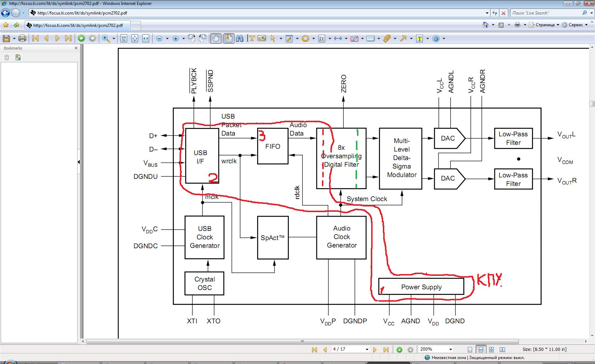Toggle the Bookmarks panel button
This screenshot has height=364, width=595.
(x=229, y=39)
